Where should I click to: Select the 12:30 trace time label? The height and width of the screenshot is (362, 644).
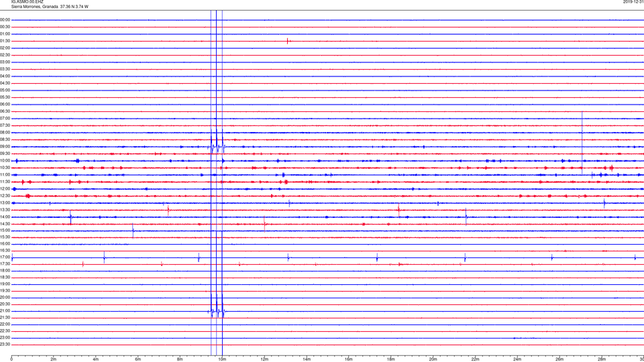pos(5,196)
